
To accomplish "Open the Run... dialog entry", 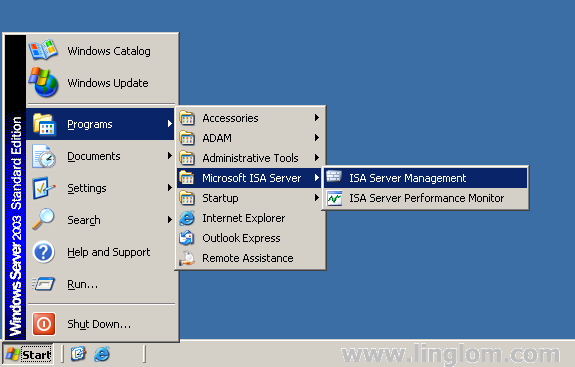I will (100, 284).
